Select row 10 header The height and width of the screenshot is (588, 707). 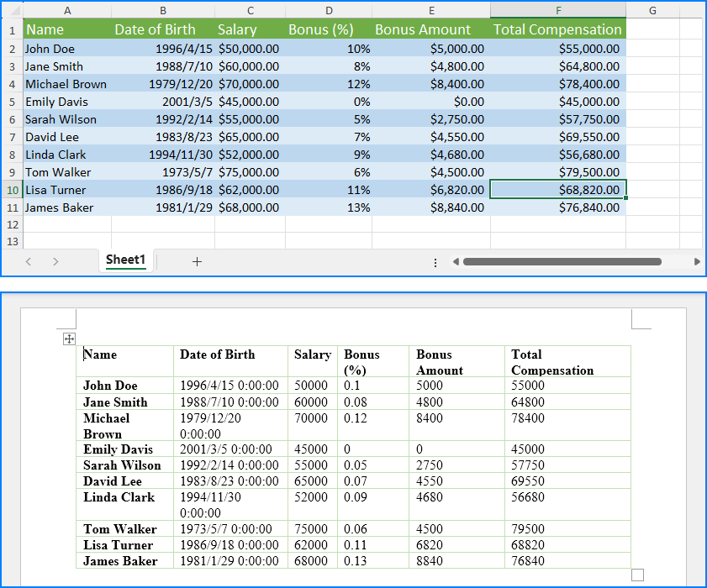pos(12,190)
